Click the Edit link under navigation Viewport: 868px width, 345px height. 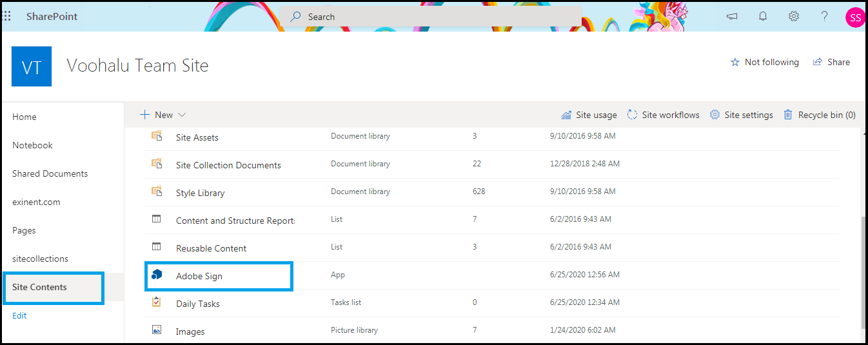[19, 315]
